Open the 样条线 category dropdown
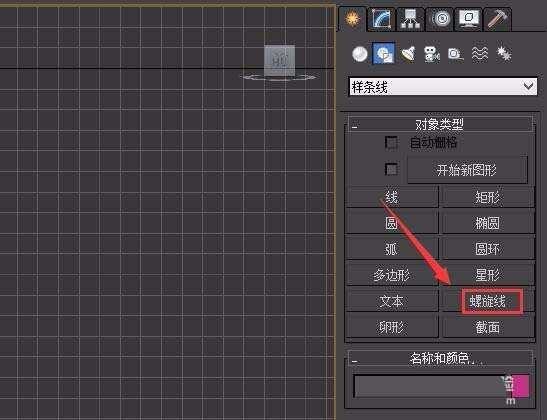The width and height of the screenshot is (547, 420). pyautogui.click(x=443, y=87)
